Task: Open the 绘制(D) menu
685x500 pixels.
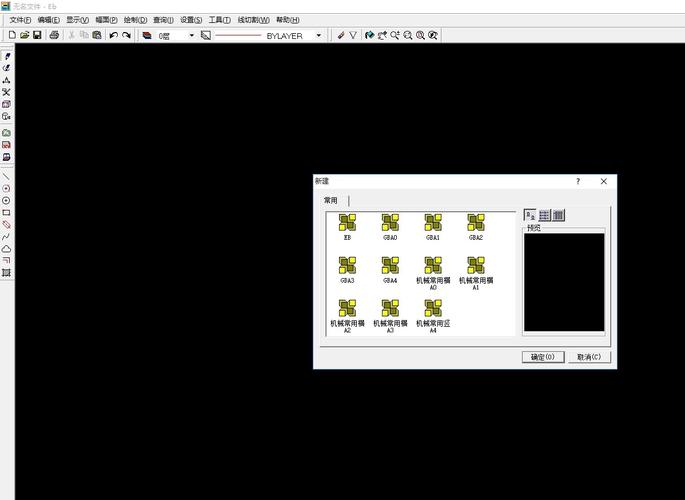Action: pos(135,20)
